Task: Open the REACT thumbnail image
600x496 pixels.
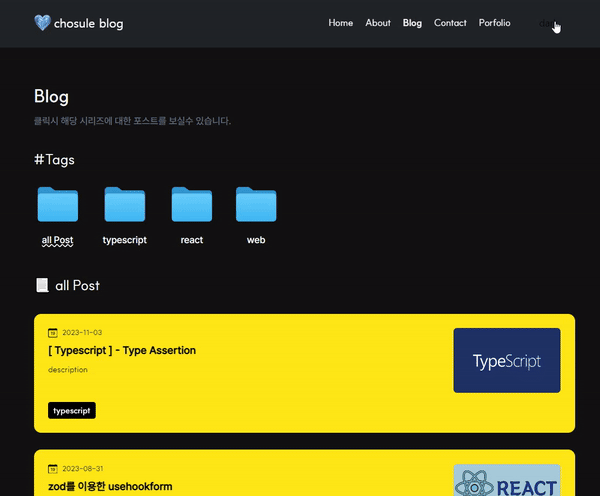Action: pos(507,480)
